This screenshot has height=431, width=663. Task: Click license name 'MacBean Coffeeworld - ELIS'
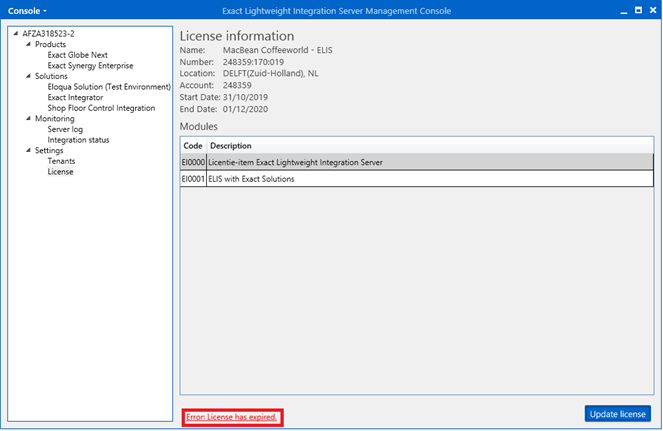coord(277,50)
